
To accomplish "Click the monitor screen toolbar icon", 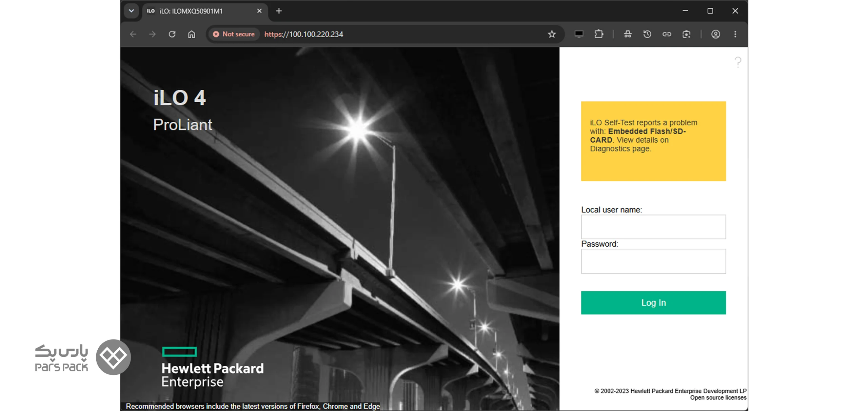I will tap(579, 34).
